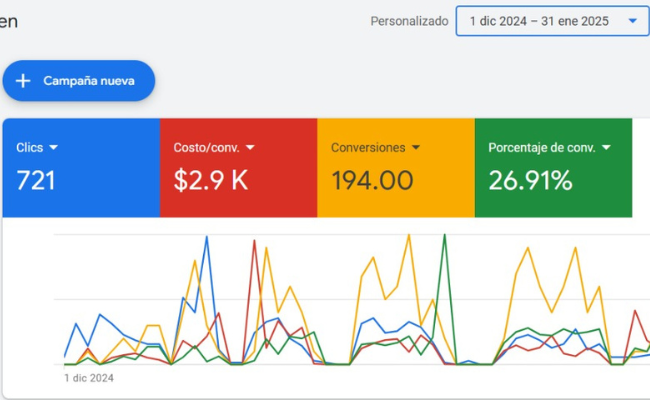Click the Campaña nueva button
This screenshot has height=400, width=650.
(x=79, y=81)
